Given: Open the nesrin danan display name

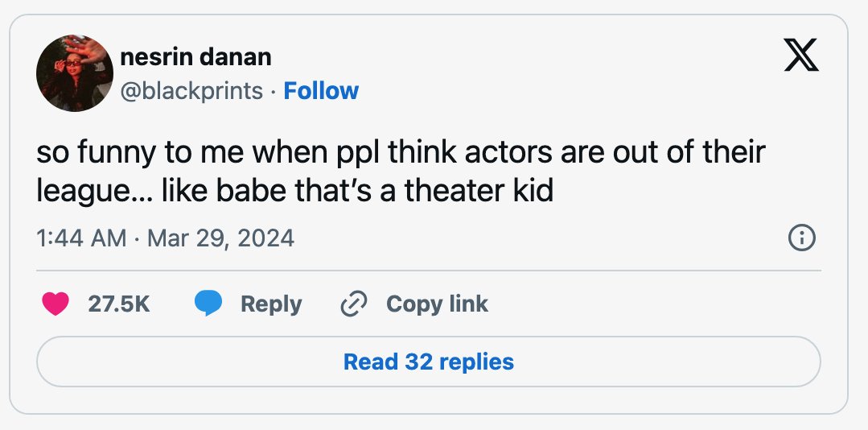Looking at the screenshot, I should point(195,57).
